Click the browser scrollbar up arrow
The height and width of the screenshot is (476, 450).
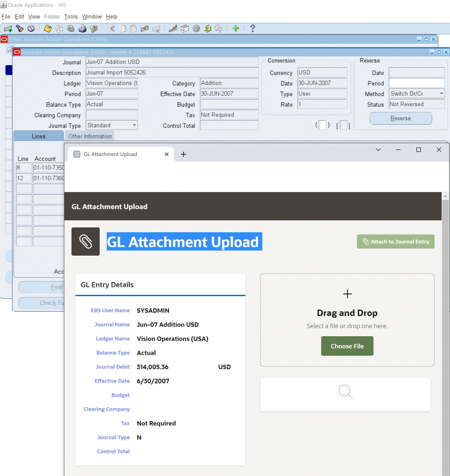pyautogui.click(x=446, y=196)
